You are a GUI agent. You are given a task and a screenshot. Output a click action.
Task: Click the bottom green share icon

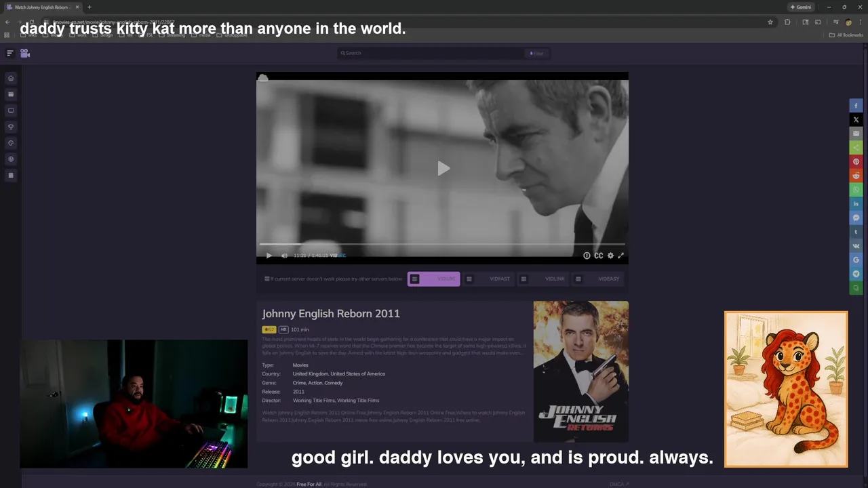856,288
